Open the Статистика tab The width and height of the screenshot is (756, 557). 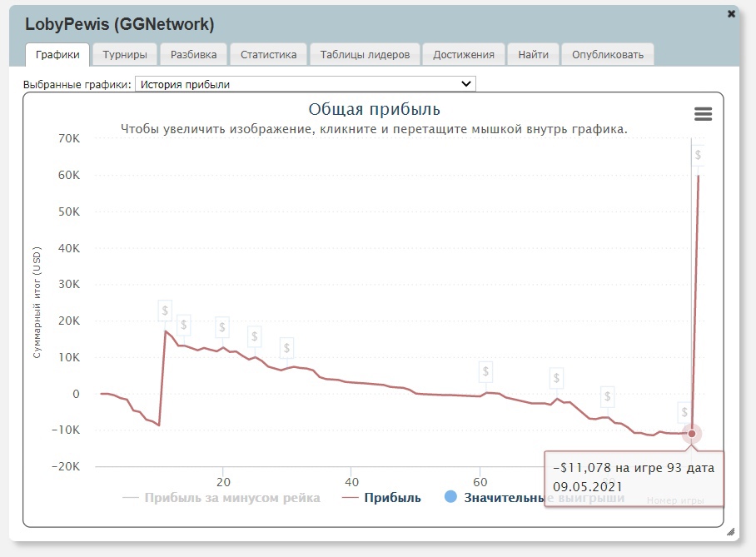coord(268,55)
